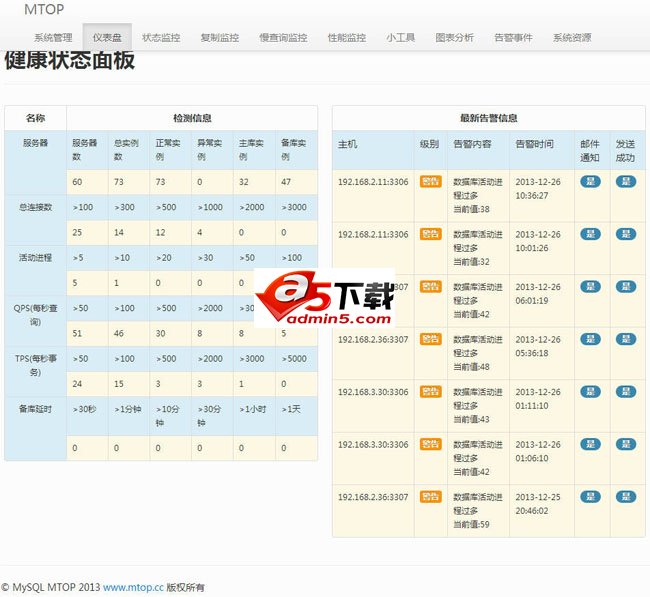Click the 发送成功 是 badge for the 06:01:19 alert
Image resolution: width=650 pixels, height=597 pixels.
[x=626, y=286]
